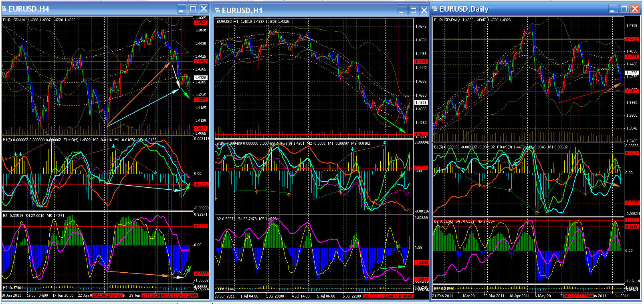Click the '6 May 2011' date on Daily time axis
Image resolution: width=644 pixels, height=304 pixels.
pos(545,296)
